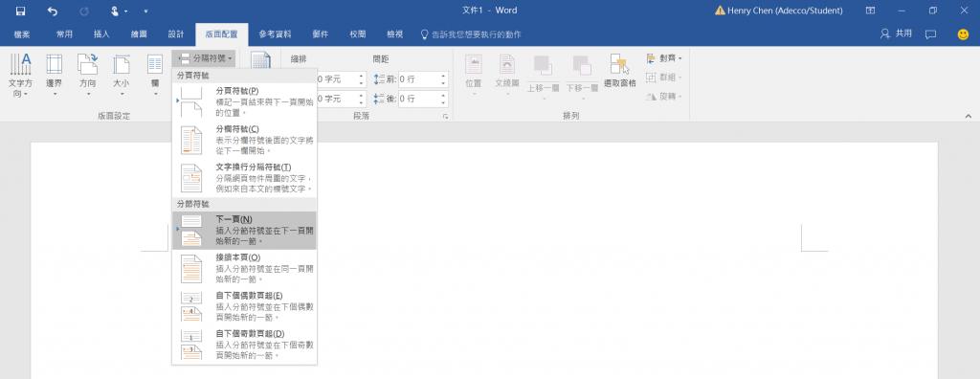
Task: Switch to the 檢視 View tab
Action: coord(395,34)
